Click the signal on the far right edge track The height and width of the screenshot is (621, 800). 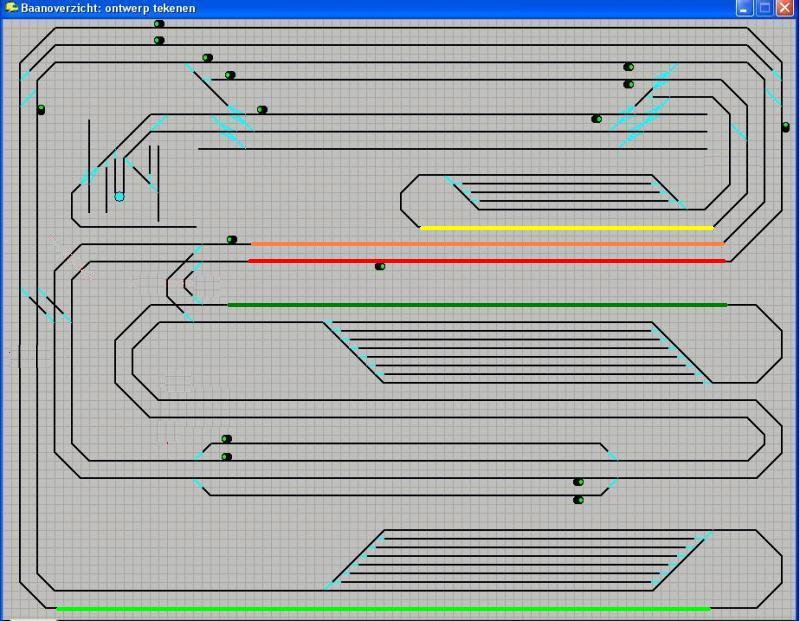click(786, 127)
